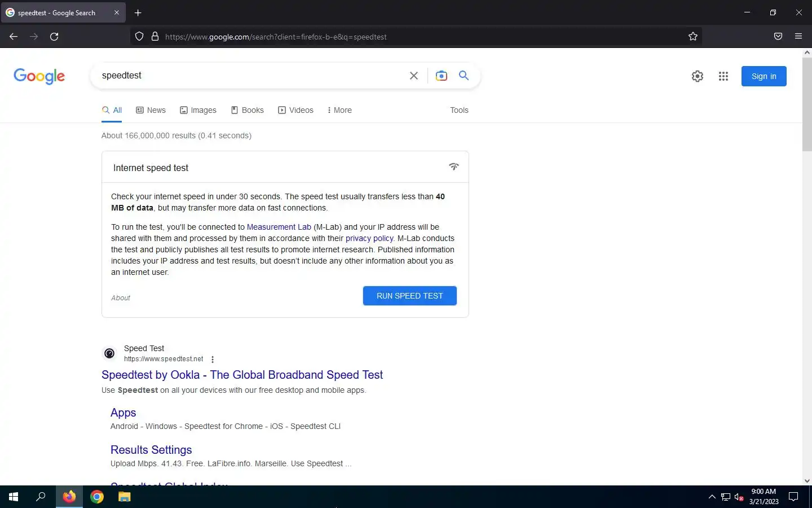Click the scrollbar up arrow
The width and height of the screenshot is (812, 508).
[x=807, y=52]
